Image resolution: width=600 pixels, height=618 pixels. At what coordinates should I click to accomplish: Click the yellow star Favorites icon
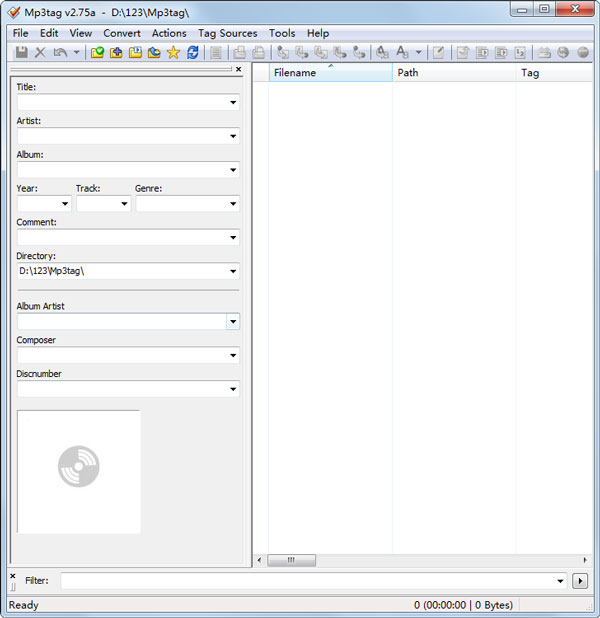point(173,52)
